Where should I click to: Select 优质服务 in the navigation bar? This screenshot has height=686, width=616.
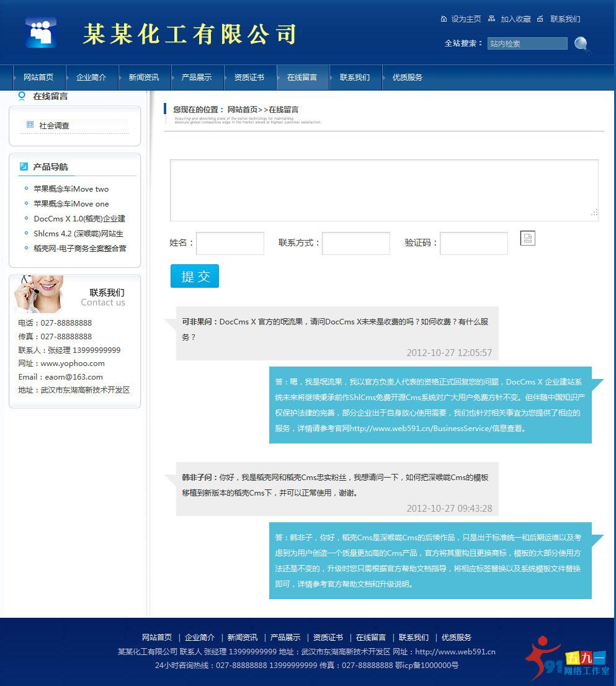point(406,77)
